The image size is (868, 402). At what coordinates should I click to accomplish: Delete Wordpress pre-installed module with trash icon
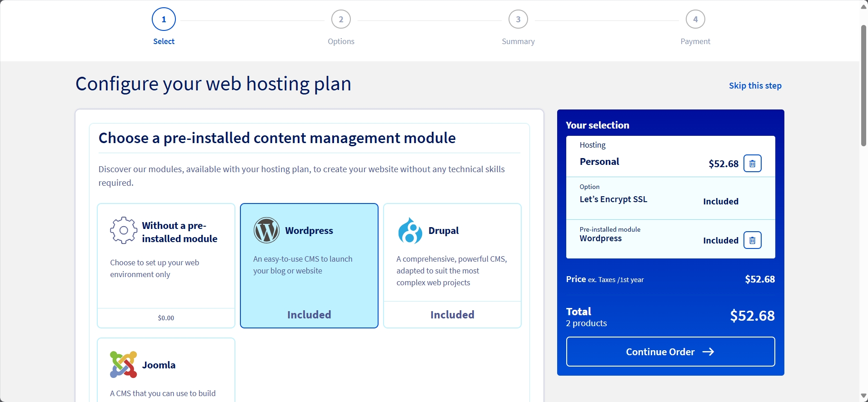(752, 240)
